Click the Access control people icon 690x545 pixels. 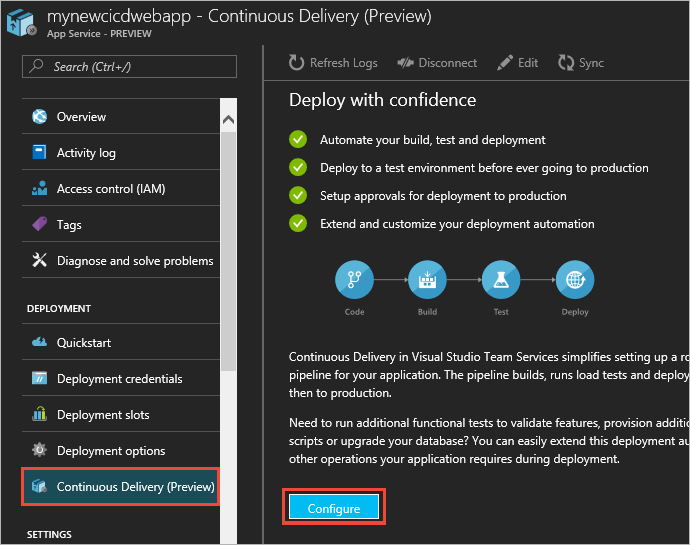[39, 188]
